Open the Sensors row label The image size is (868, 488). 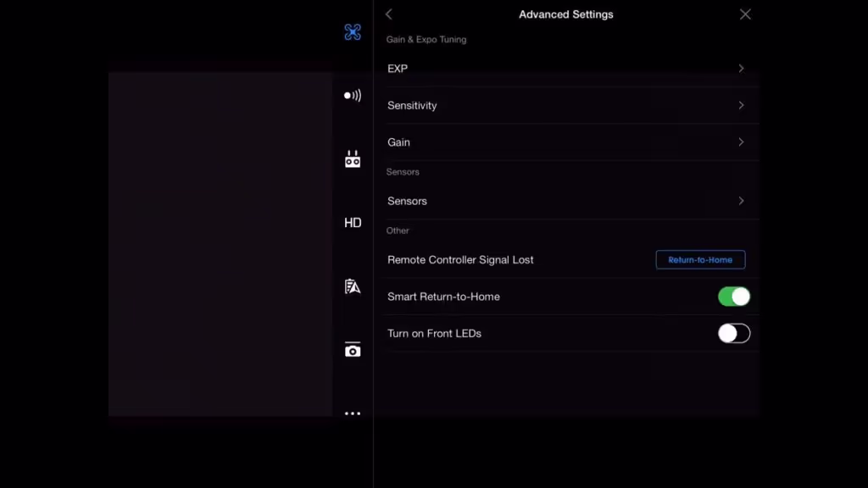pos(407,201)
